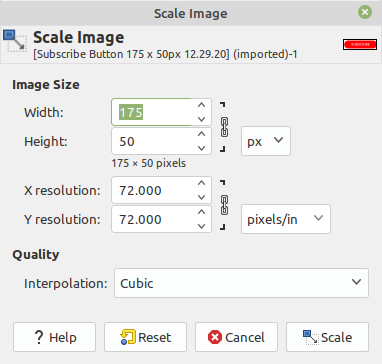Cancel the Scale Image dialog
The height and width of the screenshot is (364, 382).
[x=236, y=337]
